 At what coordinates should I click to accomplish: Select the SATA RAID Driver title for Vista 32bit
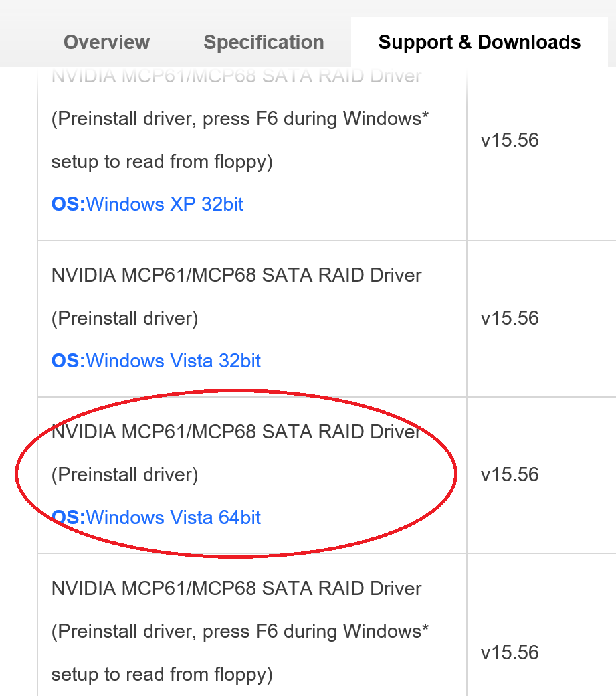(x=236, y=275)
